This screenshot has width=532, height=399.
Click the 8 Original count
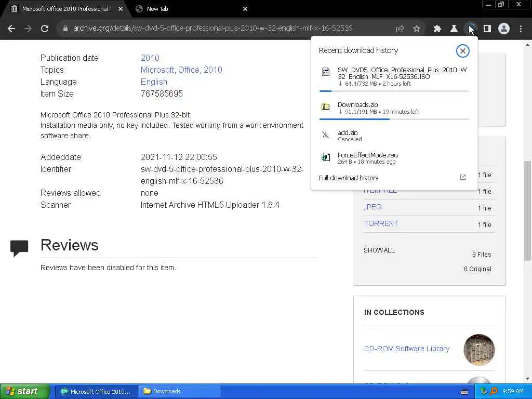(477, 269)
